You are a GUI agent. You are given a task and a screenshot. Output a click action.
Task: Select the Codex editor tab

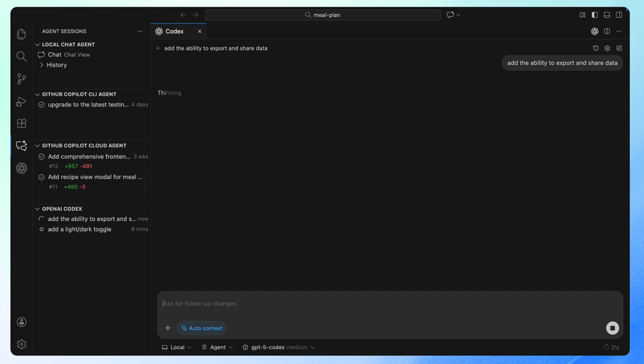point(174,31)
